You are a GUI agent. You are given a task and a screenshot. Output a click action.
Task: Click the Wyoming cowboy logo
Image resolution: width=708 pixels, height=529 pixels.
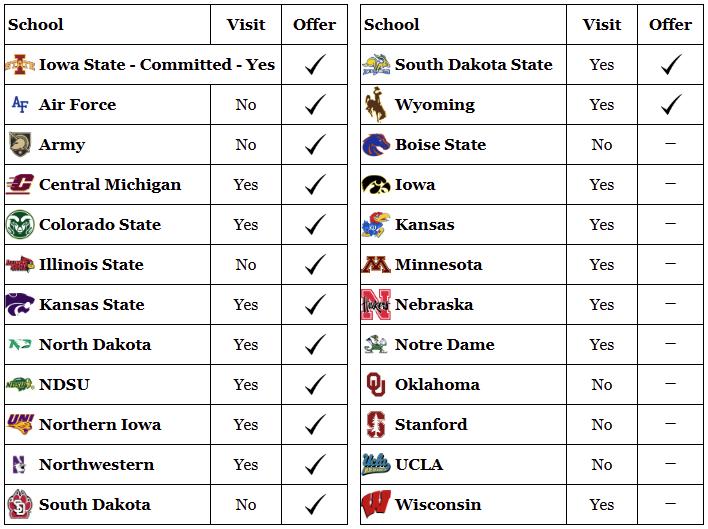[376, 105]
